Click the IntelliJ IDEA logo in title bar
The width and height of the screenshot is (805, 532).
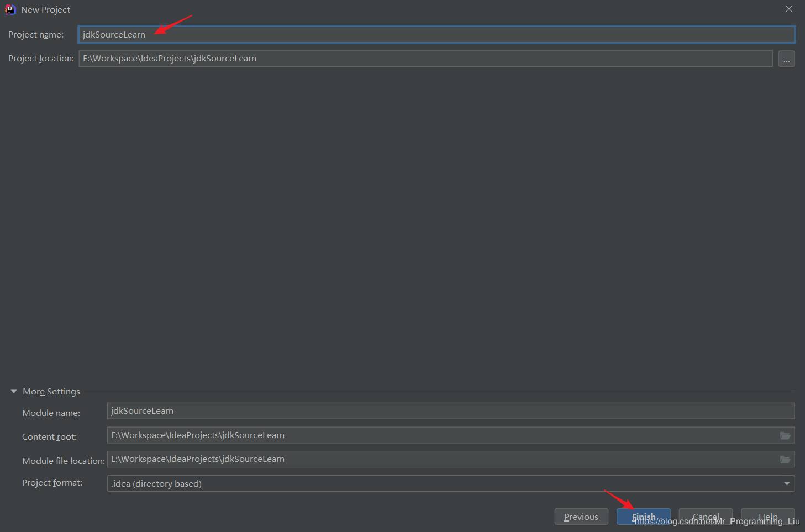click(10, 9)
